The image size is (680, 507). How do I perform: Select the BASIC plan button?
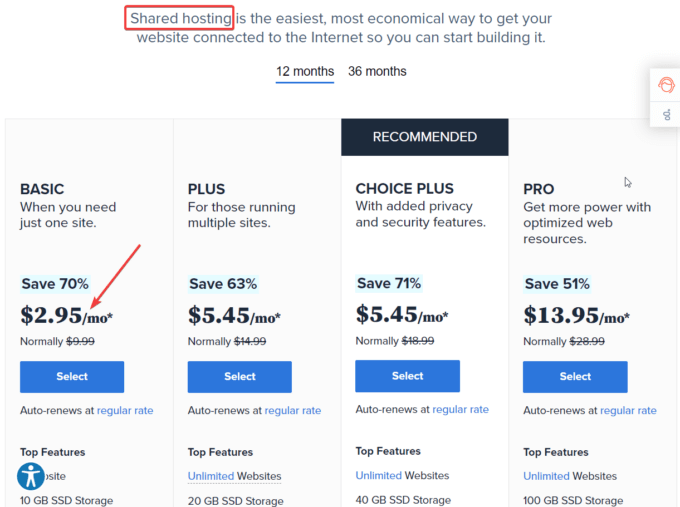(72, 377)
